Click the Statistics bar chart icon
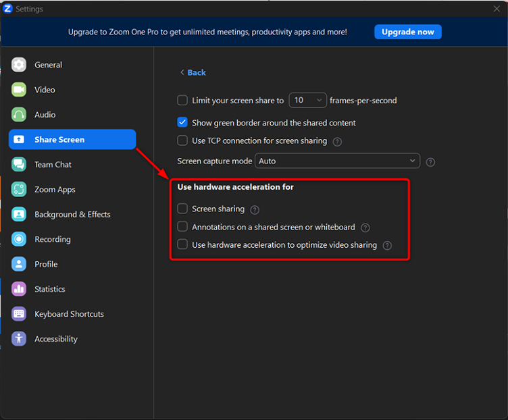This screenshot has width=508, height=420. click(x=19, y=289)
